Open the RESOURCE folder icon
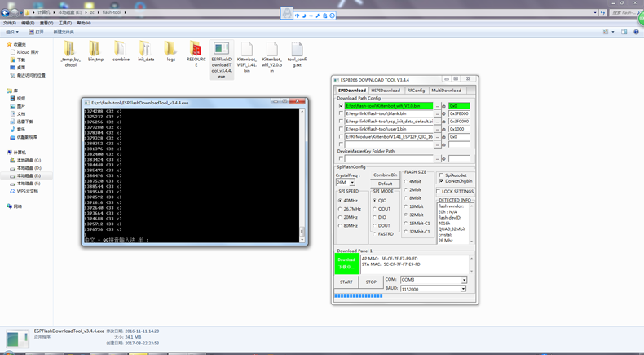Image resolution: width=644 pixels, height=355 pixels. pyautogui.click(x=196, y=50)
